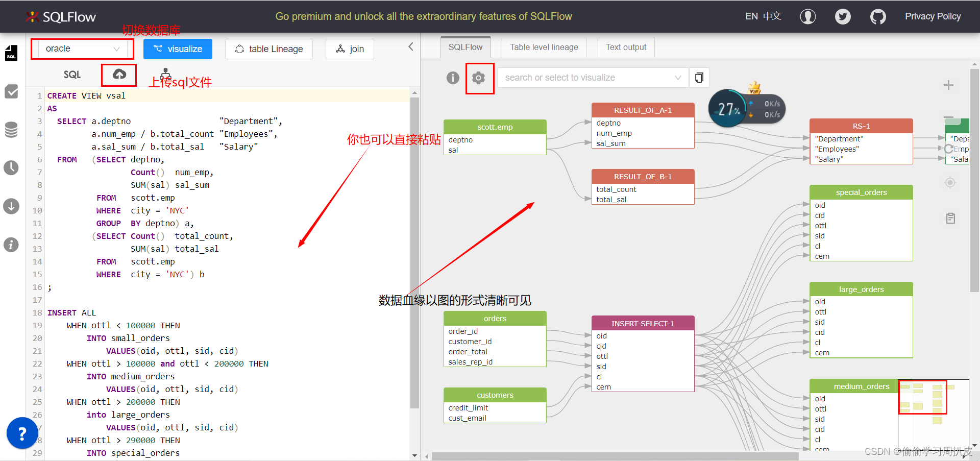980x461 pixels.
Task: Click the visualize button
Action: (x=178, y=49)
